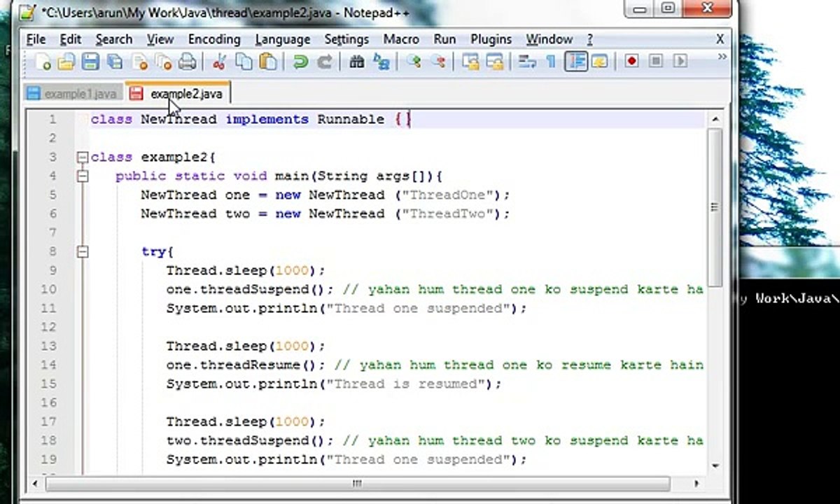Select the example2.java tab
The height and width of the screenshot is (504, 840).
(x=178, y=93)
